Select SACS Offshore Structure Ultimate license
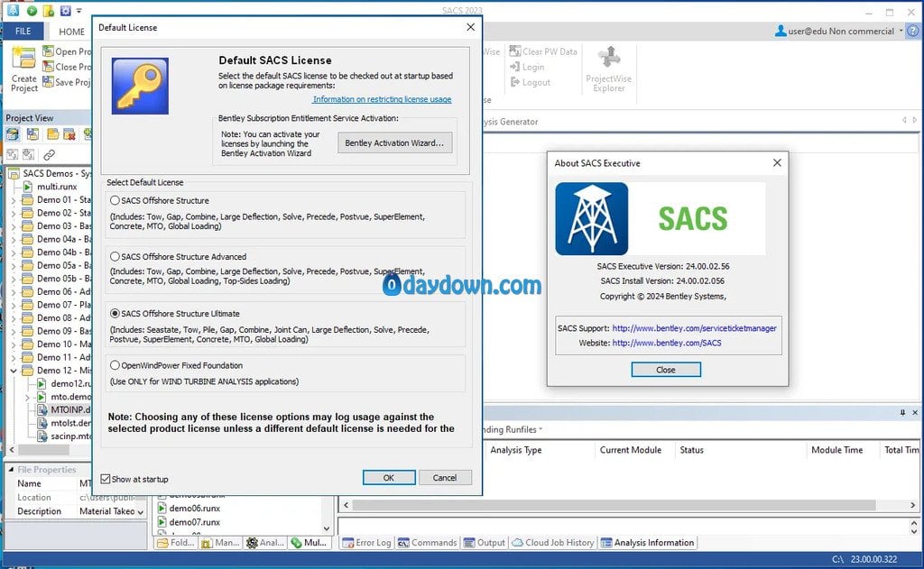This screenshot has height=569, width=924. (115, 314)
